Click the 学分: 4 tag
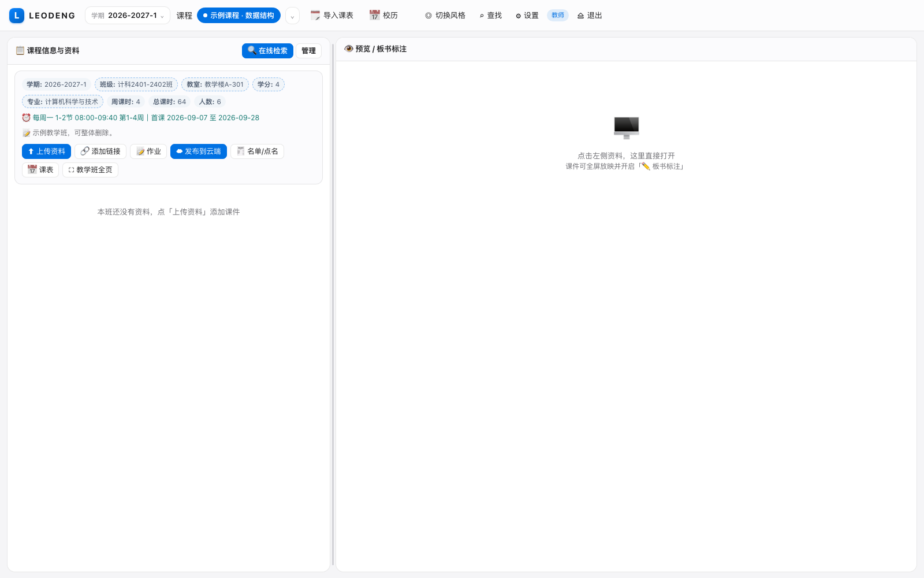The image size is (924, 578). pos(269,84)
